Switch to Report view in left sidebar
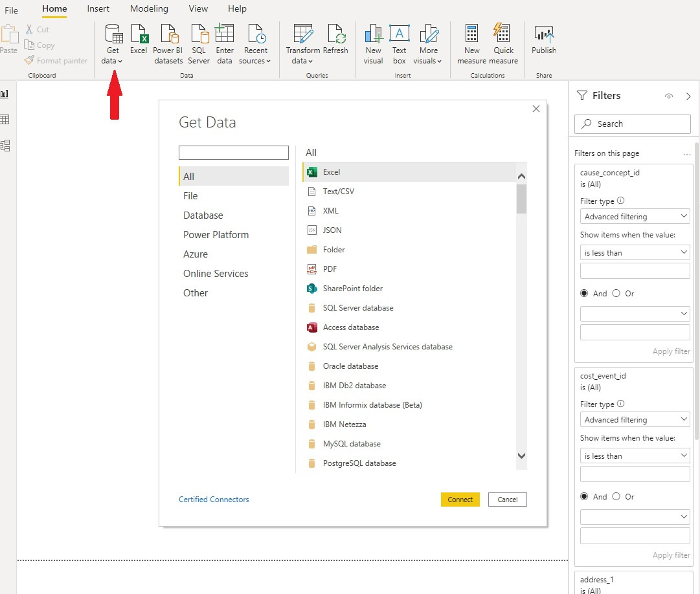Screen dimensions: 700x594 (5, 94)
